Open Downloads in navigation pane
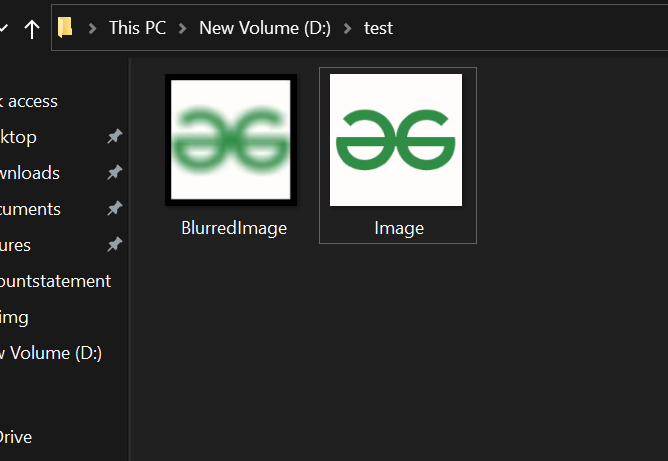Viewport: 668px width, 461px height. tap(30, 173)
